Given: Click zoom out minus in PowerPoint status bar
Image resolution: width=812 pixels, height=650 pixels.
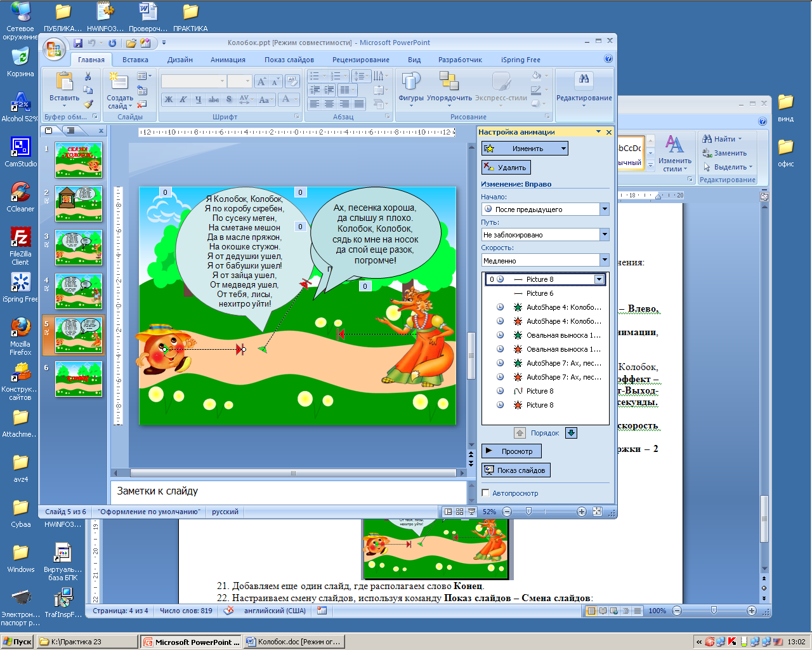Looking at the screenshot, I should pyautogui.click(x=506, y=512).
